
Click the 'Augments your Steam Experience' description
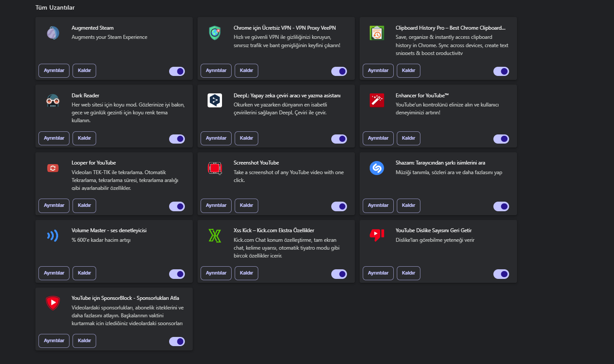coord(109,37)
